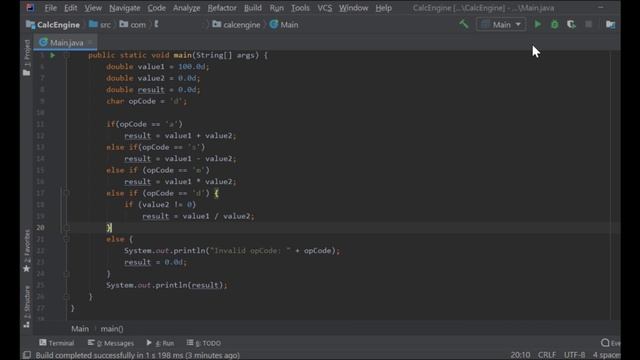Open the Event Log from status bar
640x360 pixels.
coord(610,343)
